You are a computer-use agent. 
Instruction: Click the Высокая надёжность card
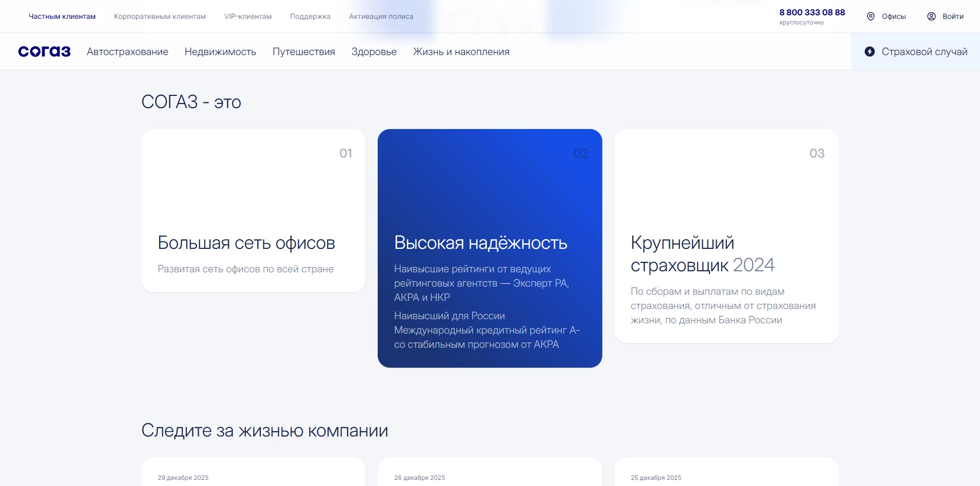[489, 248]
